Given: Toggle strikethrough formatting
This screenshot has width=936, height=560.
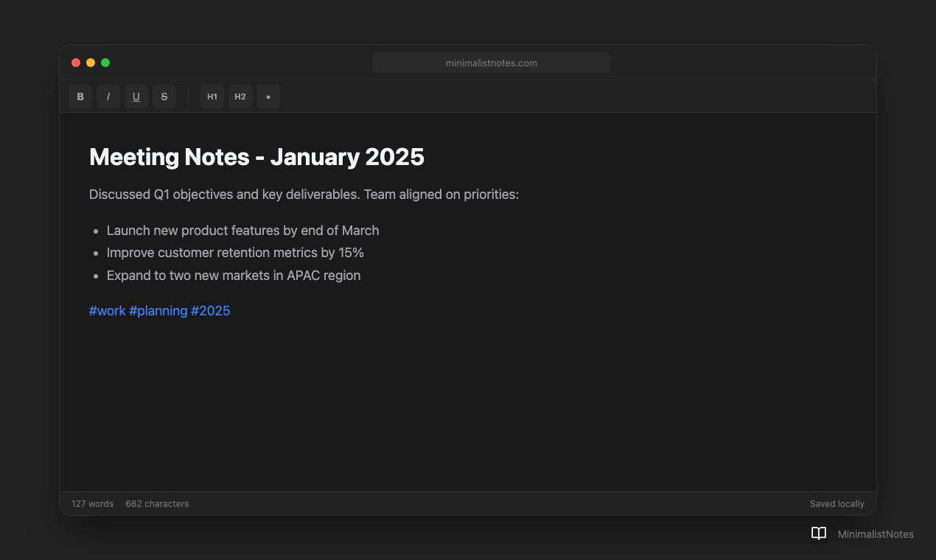Looking at the screenshot, I should (164, 97).
